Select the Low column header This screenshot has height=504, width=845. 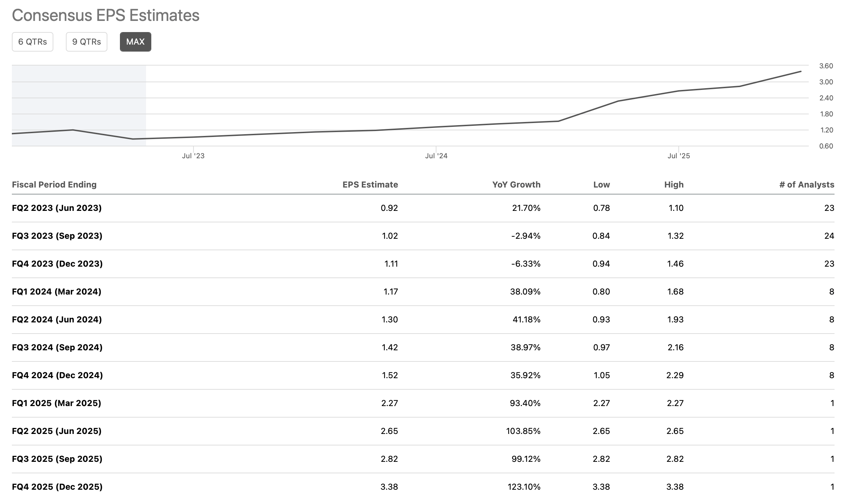(x=601, y=184)
